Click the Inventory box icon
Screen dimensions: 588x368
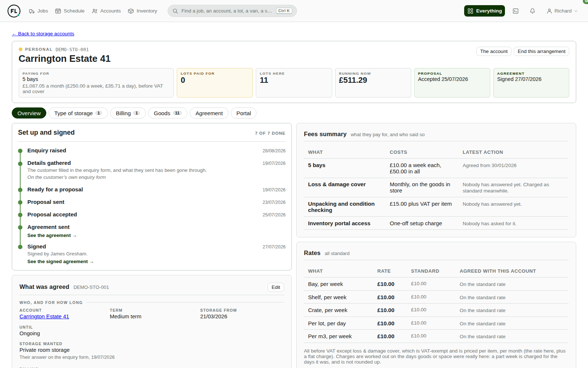131,11
